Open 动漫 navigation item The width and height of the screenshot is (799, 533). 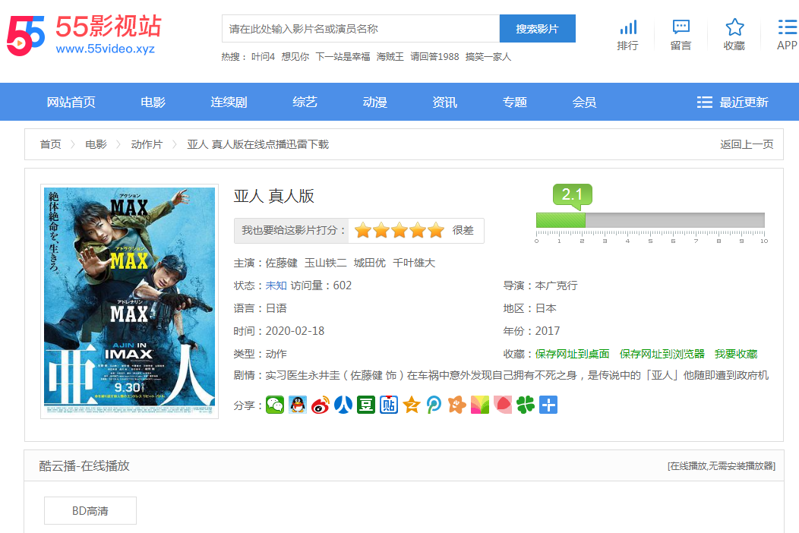click(x=375, y=102)
